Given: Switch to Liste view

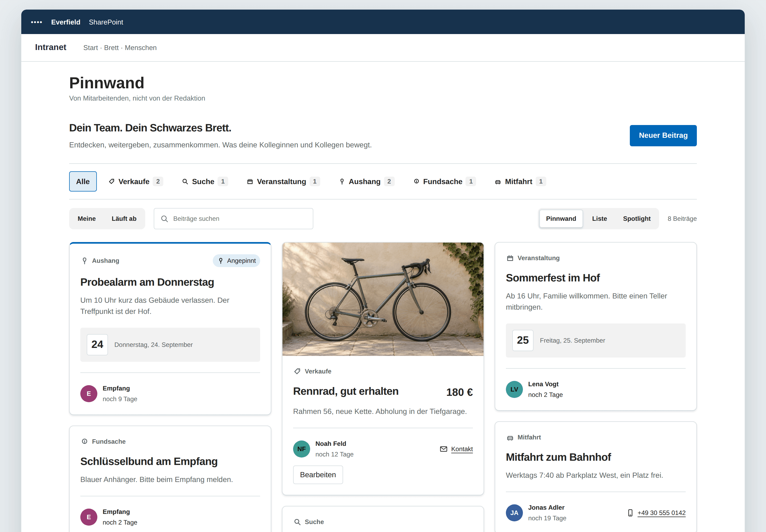Looking at the screenshot, I should pyautogui.click(x=599, y=219).
